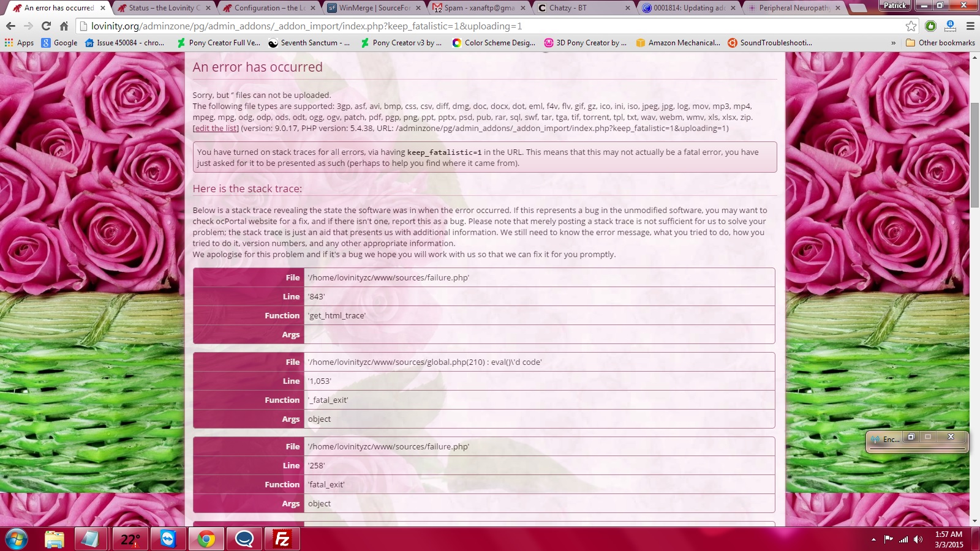This screenshot has height=551, width=980.
Task: Show hidden system tray icons
Action: tap(873, 539)
